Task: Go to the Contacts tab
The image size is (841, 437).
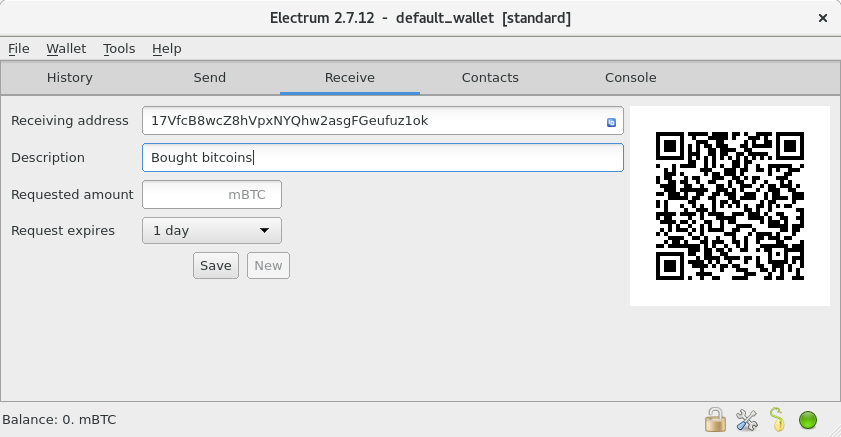Action: (490, 78)
